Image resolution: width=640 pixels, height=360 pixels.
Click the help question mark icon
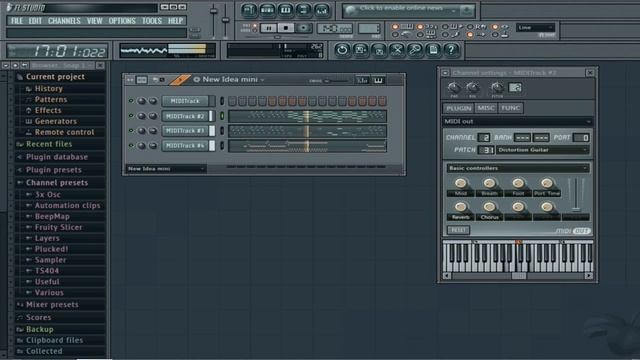tap(451, 50)
